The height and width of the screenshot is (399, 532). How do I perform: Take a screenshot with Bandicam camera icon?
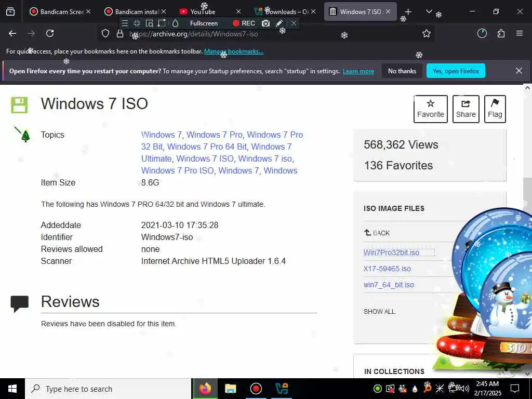[x=265, y=23]
